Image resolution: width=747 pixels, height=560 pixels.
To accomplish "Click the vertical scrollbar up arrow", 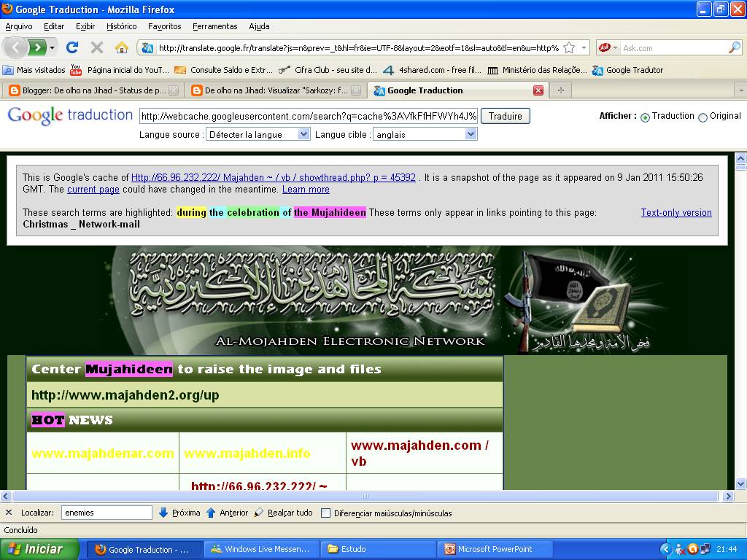I will coord(741,157).
